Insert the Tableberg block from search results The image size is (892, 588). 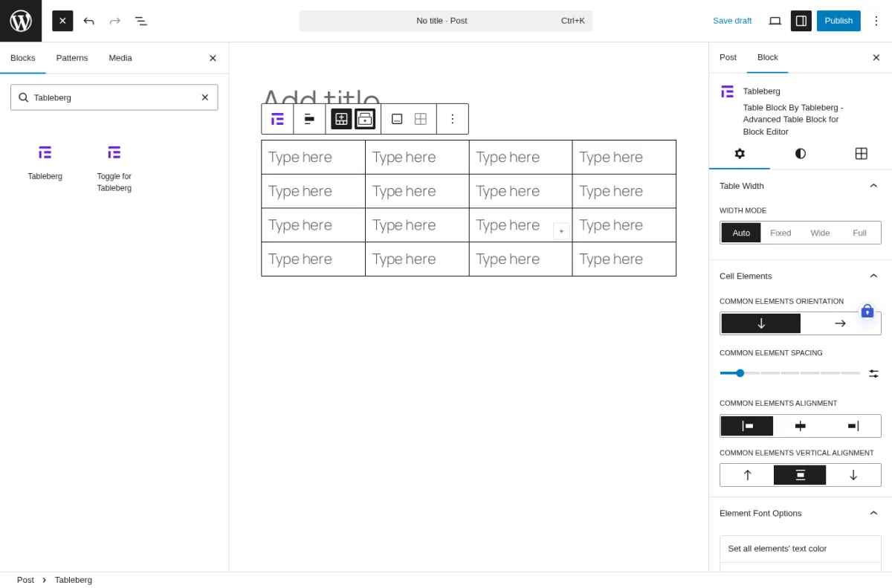(x=45, y=163)
